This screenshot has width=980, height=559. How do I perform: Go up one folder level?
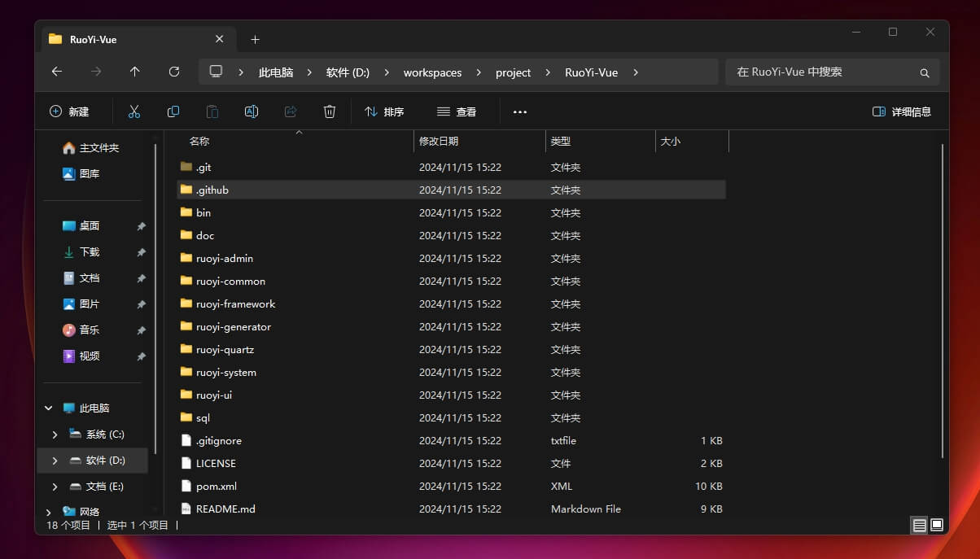[135, 72]
